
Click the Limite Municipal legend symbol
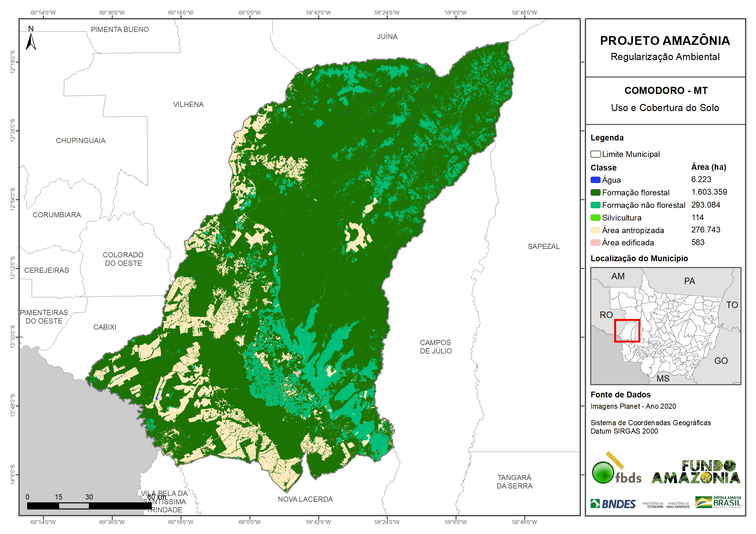pos(595,154)
